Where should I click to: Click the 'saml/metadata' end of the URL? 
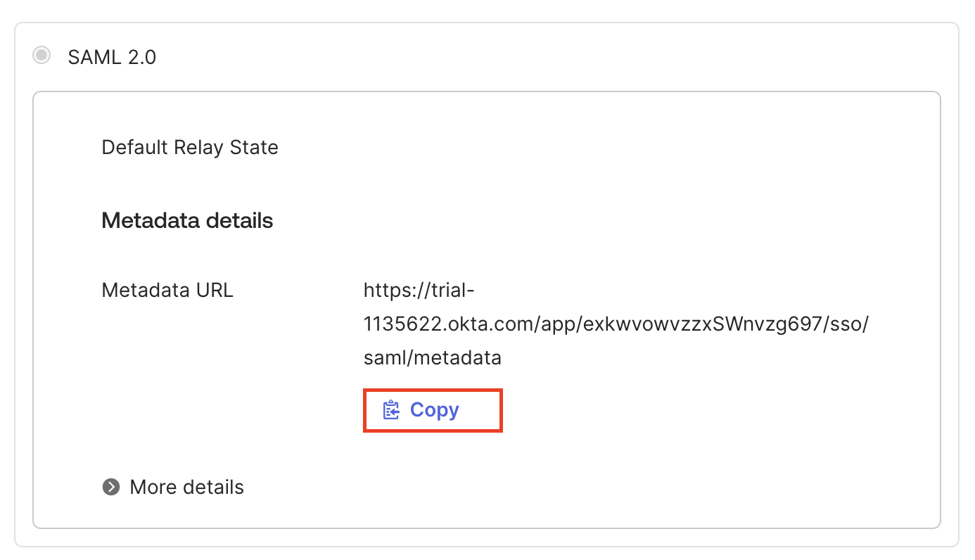click(432, 357)
